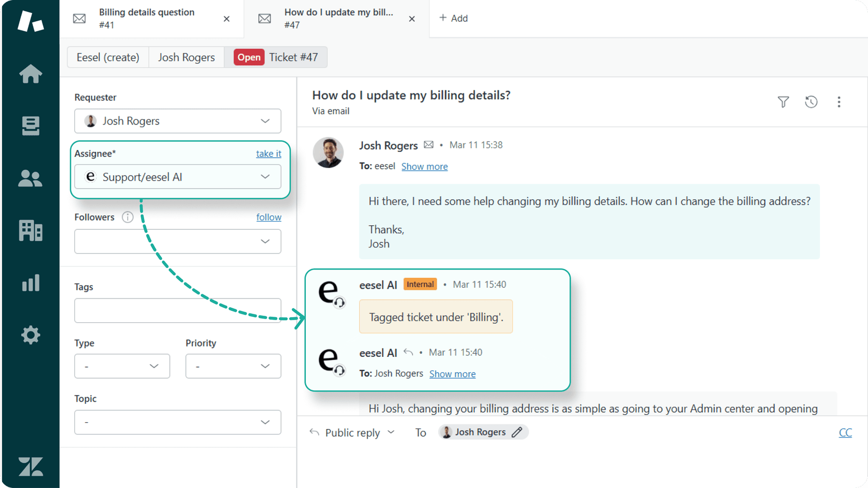Open the Reporting analytics icon
The width and height of the screenshot is (868, 488).
pos(30,283)
